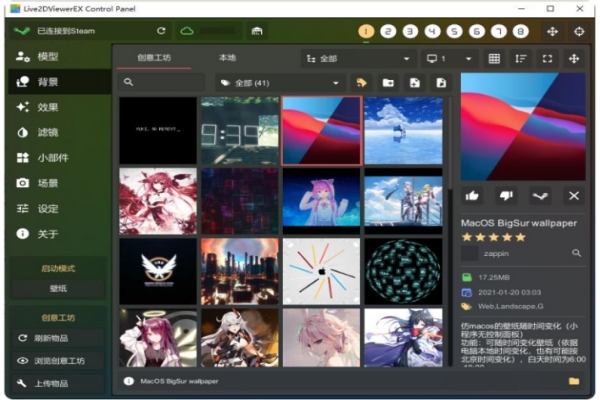Image resolution: width=600 pixels, height=400 pixels.
Task: Open the 滤镜 section in sidebar
Action: point(60,132)
